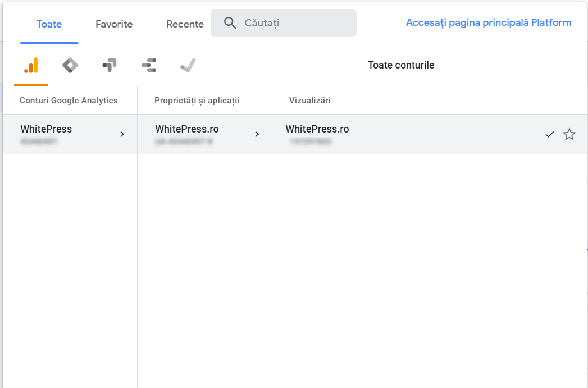Select WhitePress.ro view row
Viewport: 588px width, 388px height.
point(430,134)
